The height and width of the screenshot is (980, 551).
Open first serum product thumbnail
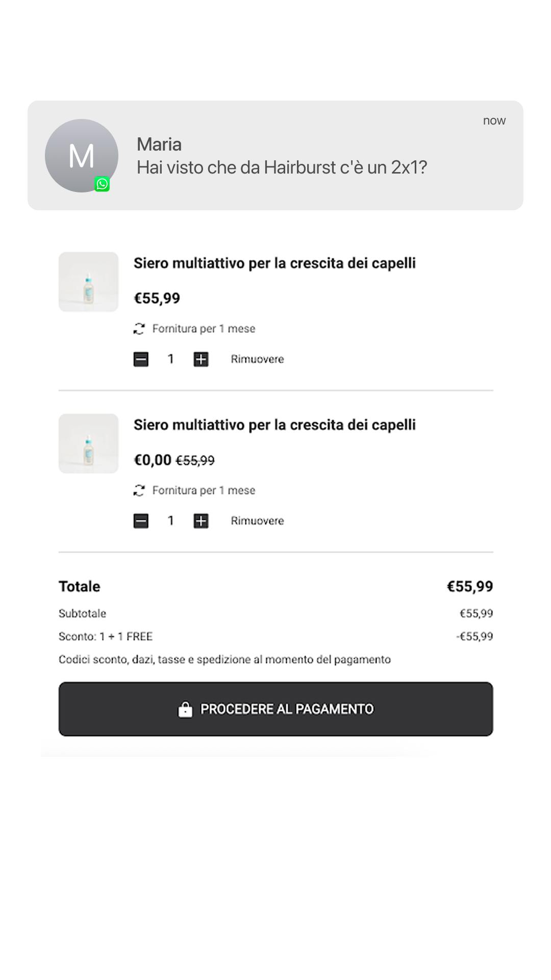88,282
